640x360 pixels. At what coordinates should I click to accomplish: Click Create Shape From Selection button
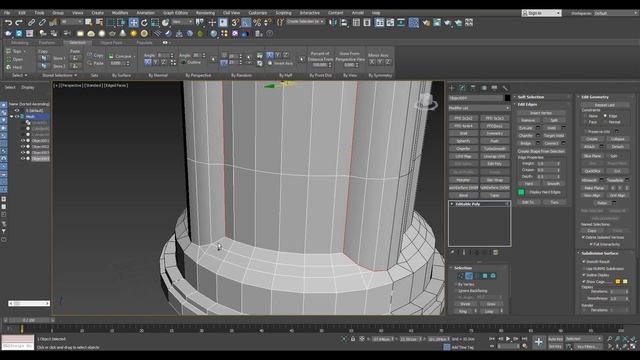pyautogui.click(x=541, y=151)
